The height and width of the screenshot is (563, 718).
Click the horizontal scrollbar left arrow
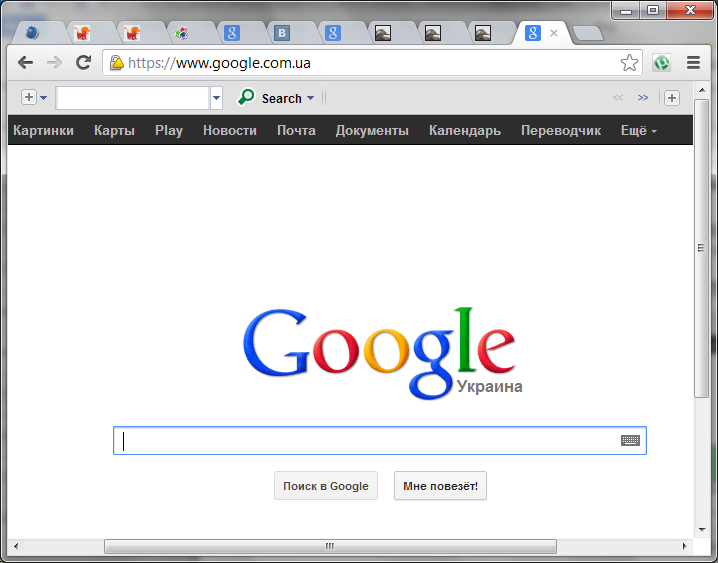pyautogui.click(x=16, y=546)
